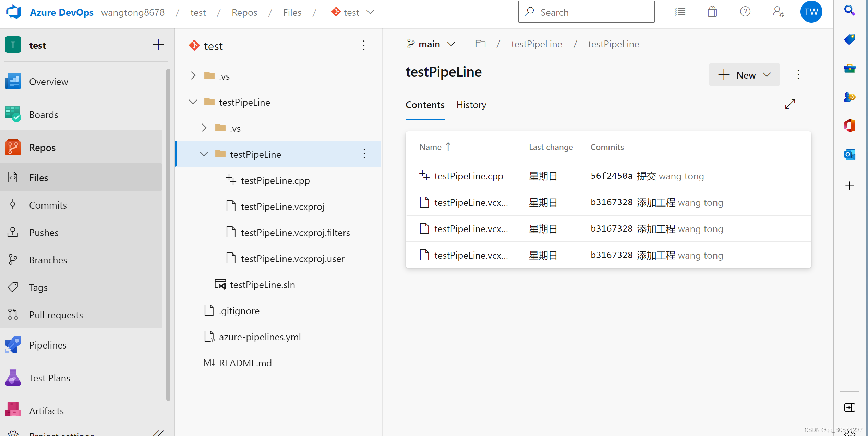Open commit 56f2450a link
Viewport: 868px width, 436px height.
click(x=611, y=176)
